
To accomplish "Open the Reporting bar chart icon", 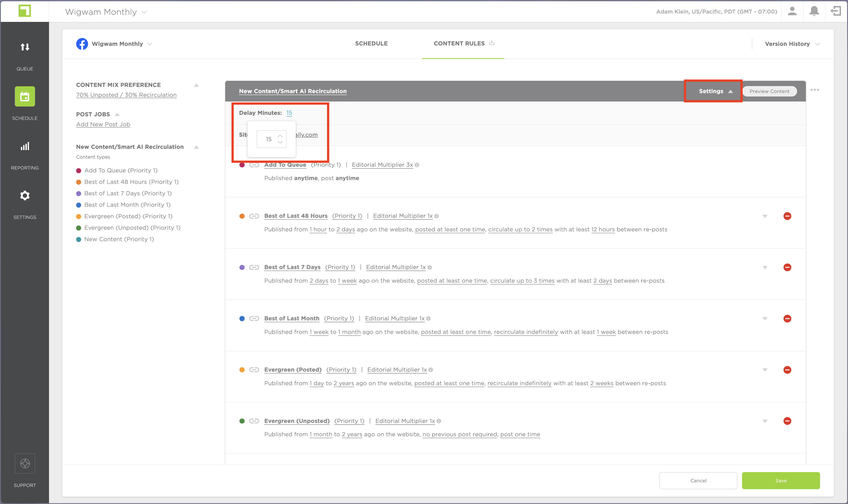I will pos(25,146).
